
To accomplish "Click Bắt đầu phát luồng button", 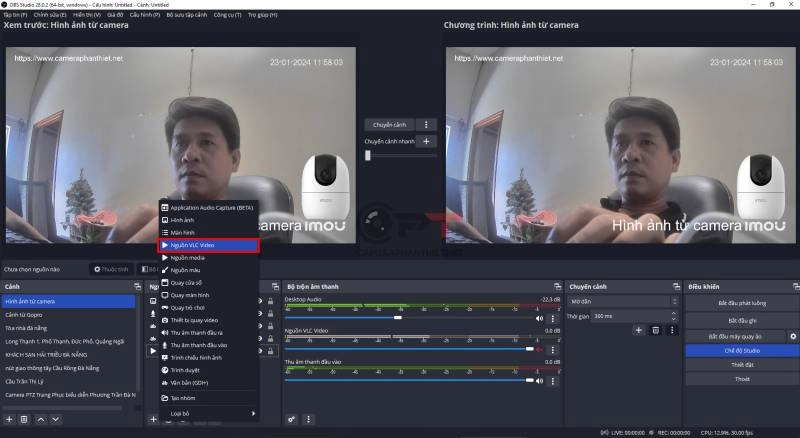I will pos(742,303).
